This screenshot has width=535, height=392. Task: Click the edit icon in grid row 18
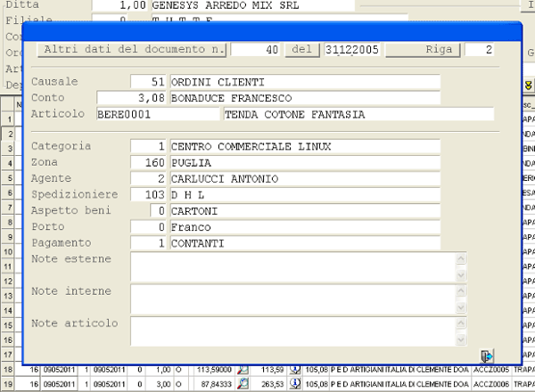click(242, 370)
